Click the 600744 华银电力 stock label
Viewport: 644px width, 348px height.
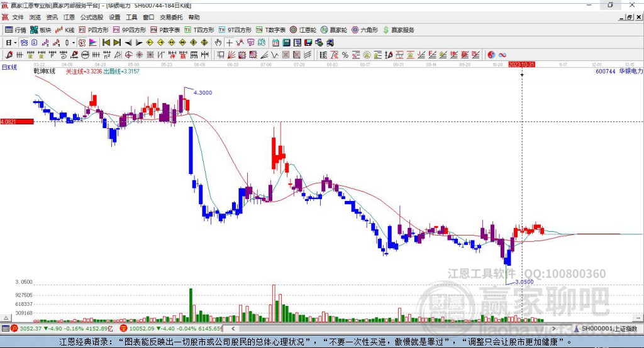point(619,71)
